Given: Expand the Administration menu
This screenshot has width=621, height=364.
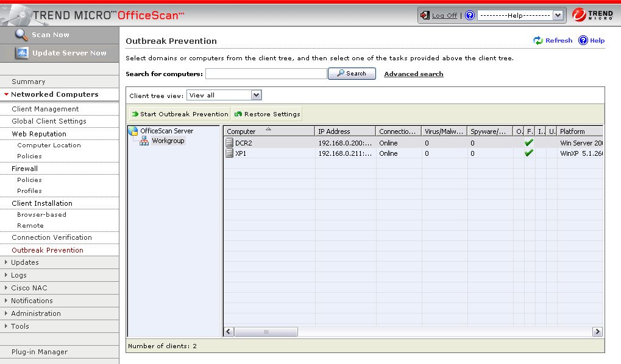Looking at the screenshot, I should [6, 313].
